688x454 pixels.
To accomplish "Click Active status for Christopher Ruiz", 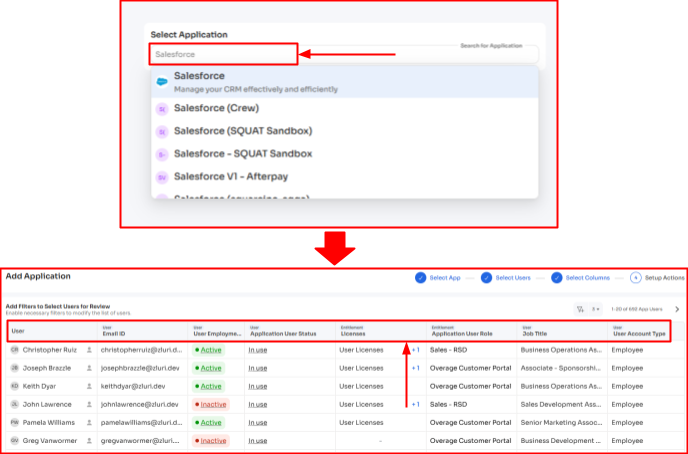I will tap(208, 350).
